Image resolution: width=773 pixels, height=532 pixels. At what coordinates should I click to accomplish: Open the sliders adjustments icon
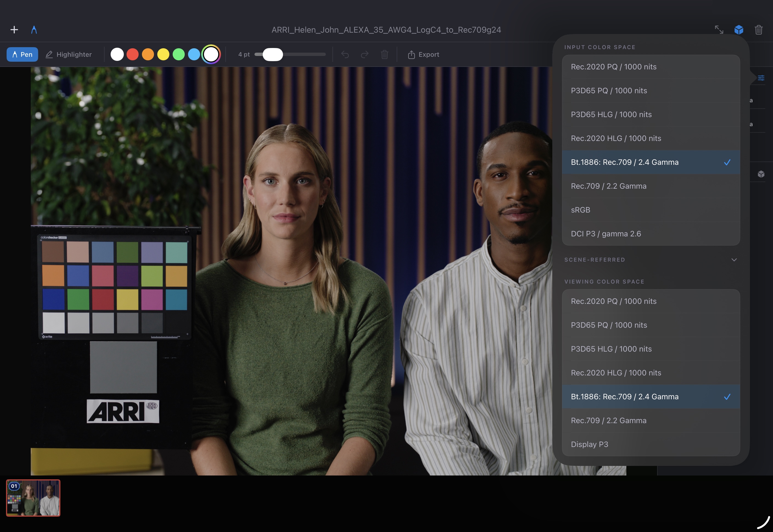tap(761, 78)
